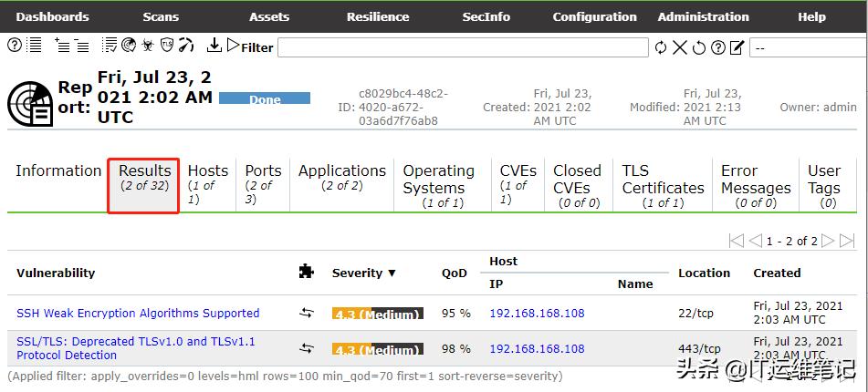Open the SecInfo menu

486,16
